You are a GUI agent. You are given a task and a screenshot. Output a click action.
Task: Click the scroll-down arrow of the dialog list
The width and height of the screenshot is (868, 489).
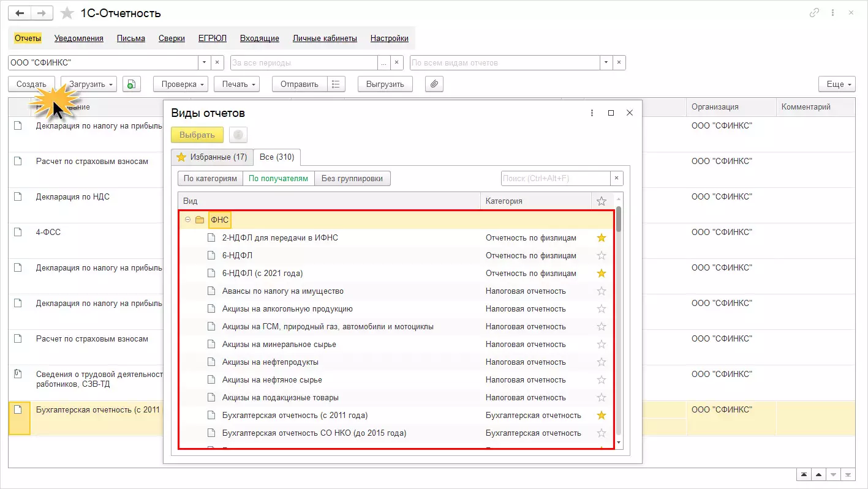(x=619, y=442)
